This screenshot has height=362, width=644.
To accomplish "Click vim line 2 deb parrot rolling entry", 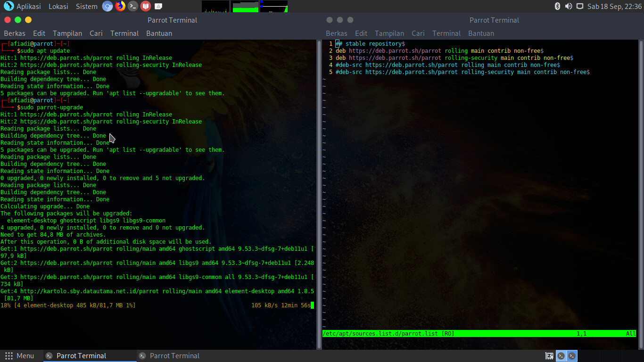I will click(x=439, y=51).
